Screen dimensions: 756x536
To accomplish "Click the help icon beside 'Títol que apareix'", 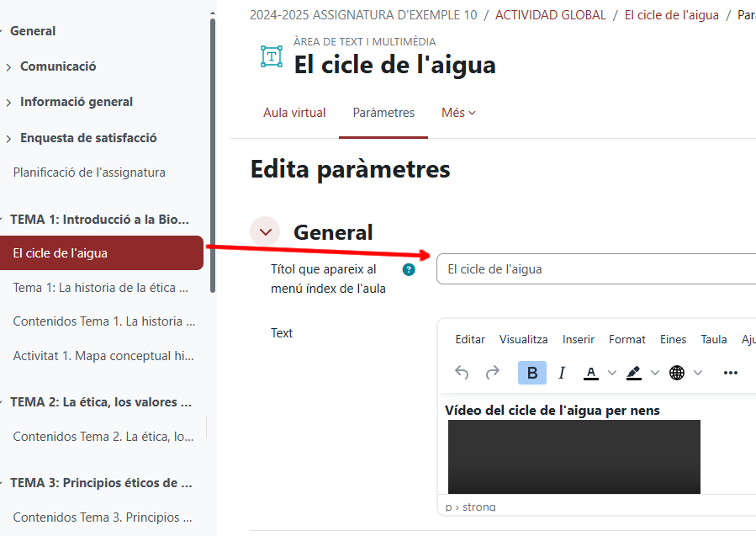I will [x=409, y=269].
